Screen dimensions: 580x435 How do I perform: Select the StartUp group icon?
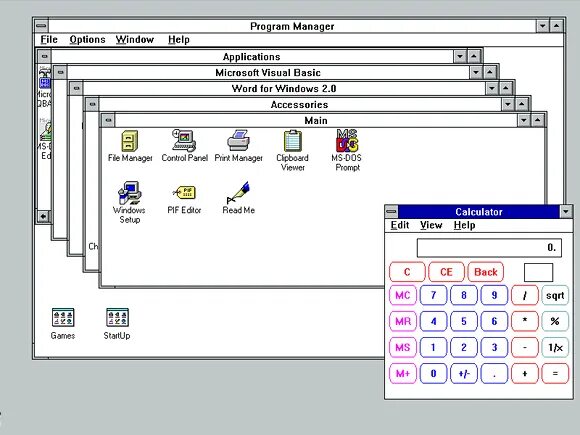117,324
